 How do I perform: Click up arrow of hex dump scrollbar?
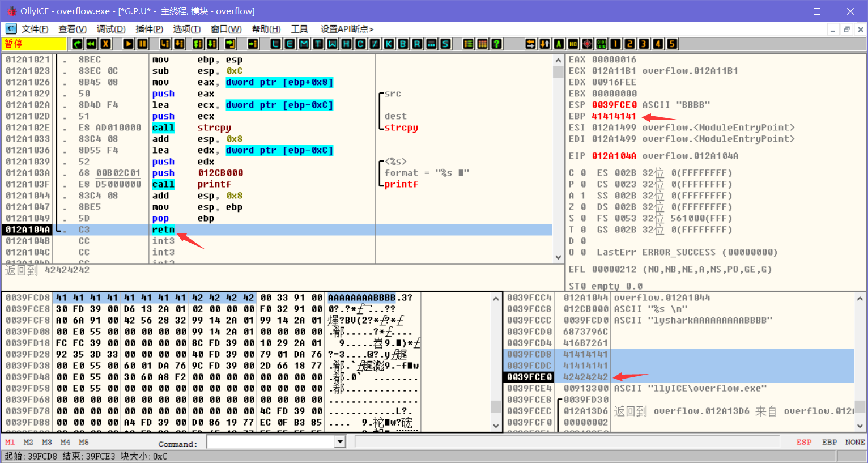point(496,298)
